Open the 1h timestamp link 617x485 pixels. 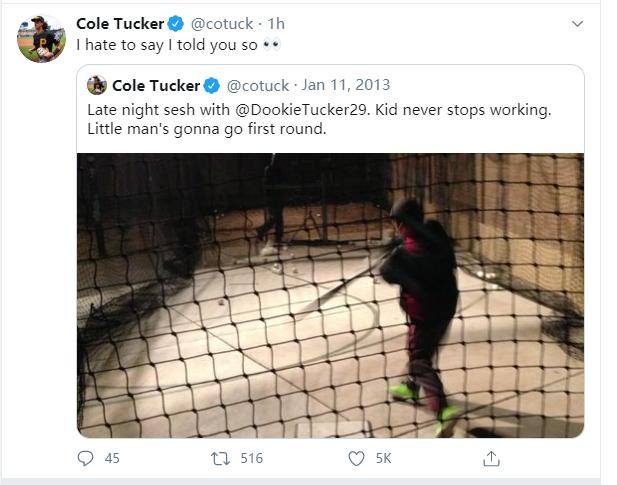[275, 24]
